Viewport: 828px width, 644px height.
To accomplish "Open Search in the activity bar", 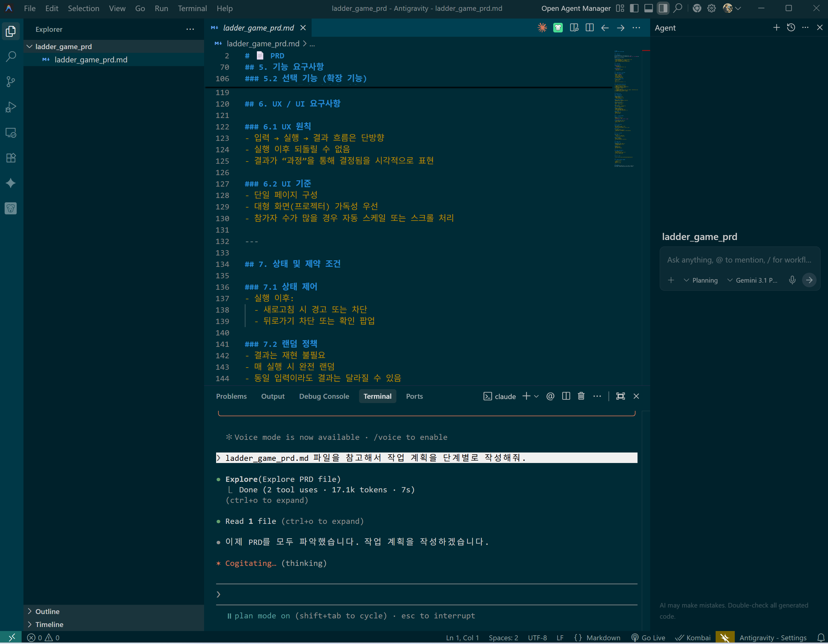I will tap(10, 57).
